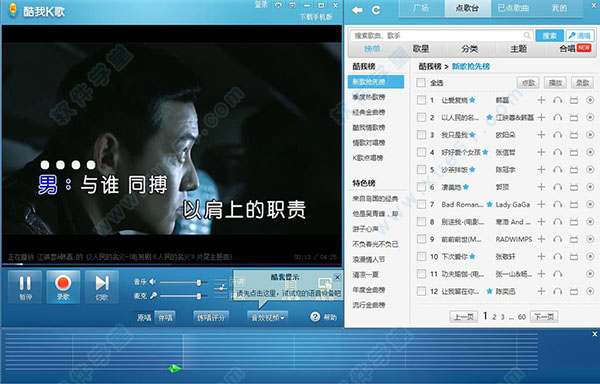Listen to song 11 with headphone icon

(x=558, y=274)
